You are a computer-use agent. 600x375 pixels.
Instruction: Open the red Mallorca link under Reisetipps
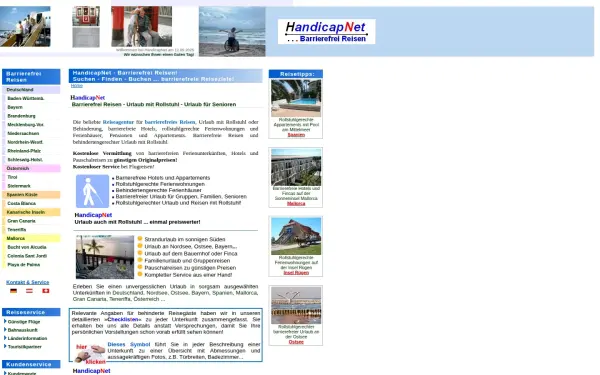point(296,204)
